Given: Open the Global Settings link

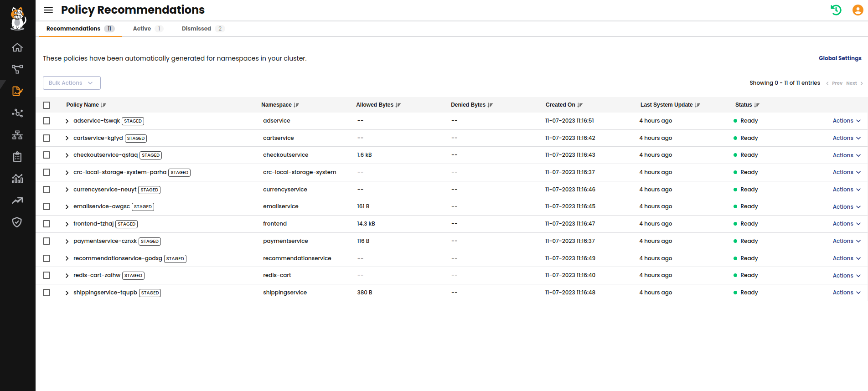Looking at the screenshot, I should 840,58.
